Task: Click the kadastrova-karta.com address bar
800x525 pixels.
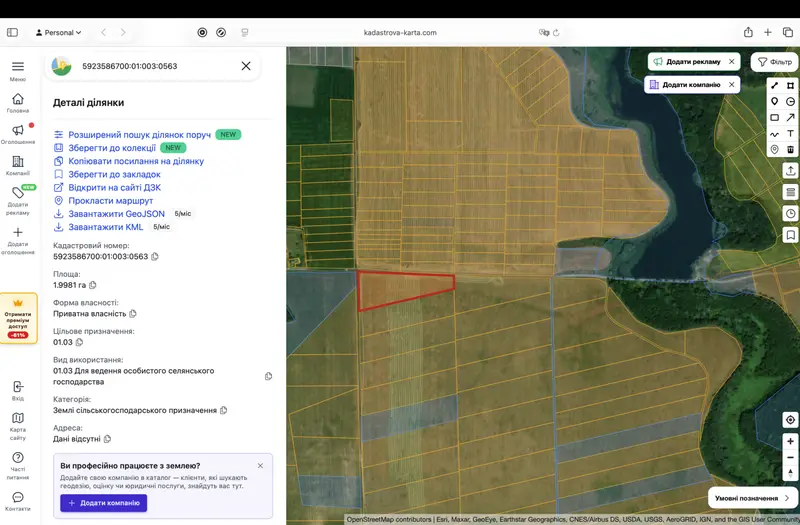Action: coord(400,33)
